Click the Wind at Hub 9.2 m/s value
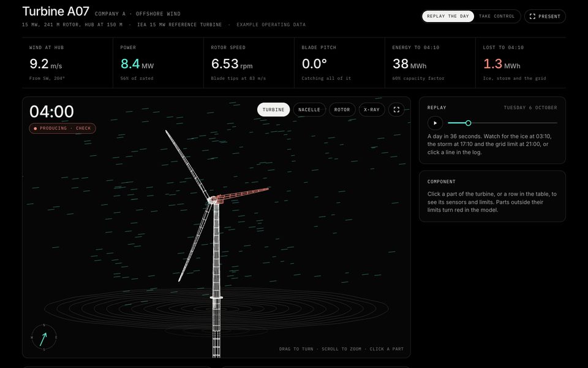This screenshot has width=588, height=368. point(46,64)
